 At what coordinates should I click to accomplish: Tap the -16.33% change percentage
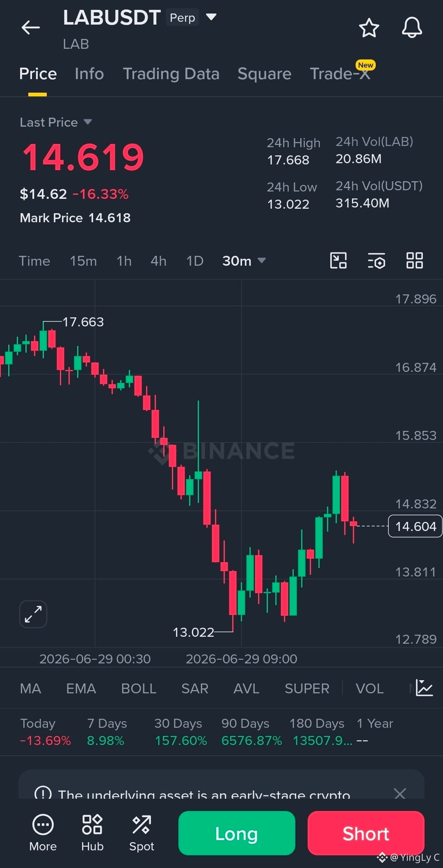click(100, 194)
